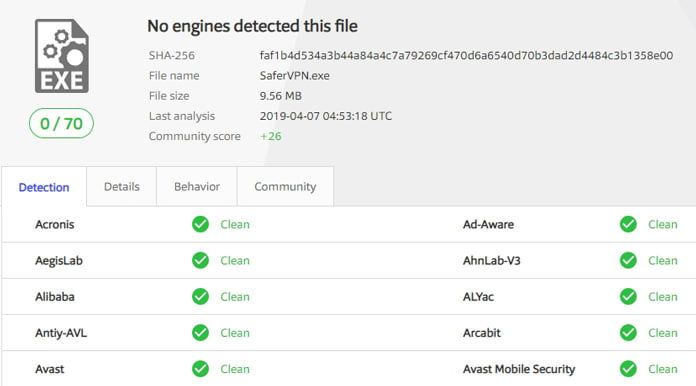
Task: Click the green checkmark for ALYac
Action: [628, 296]
